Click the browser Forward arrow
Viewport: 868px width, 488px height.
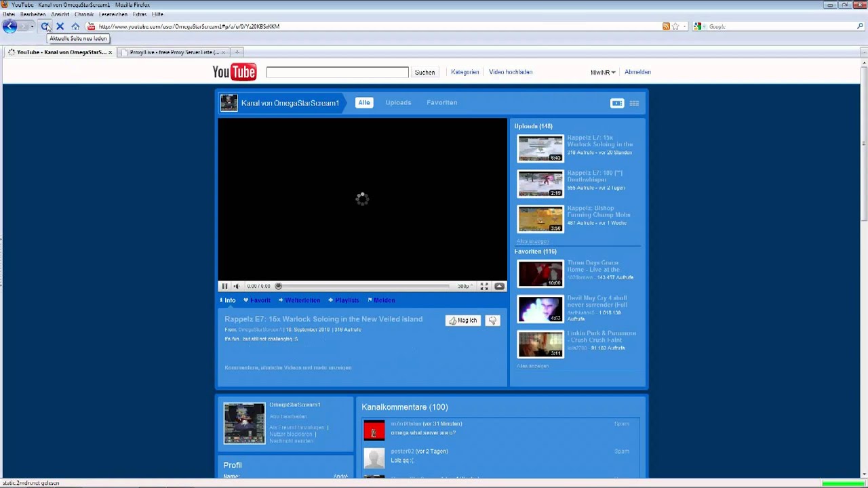(24, 26)
